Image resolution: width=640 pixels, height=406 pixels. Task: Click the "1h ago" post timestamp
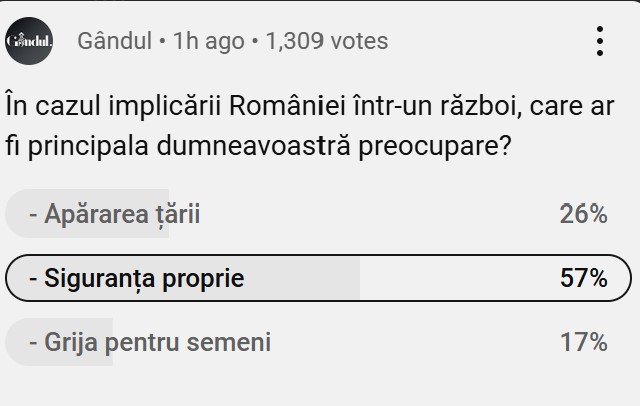point(208,41)
